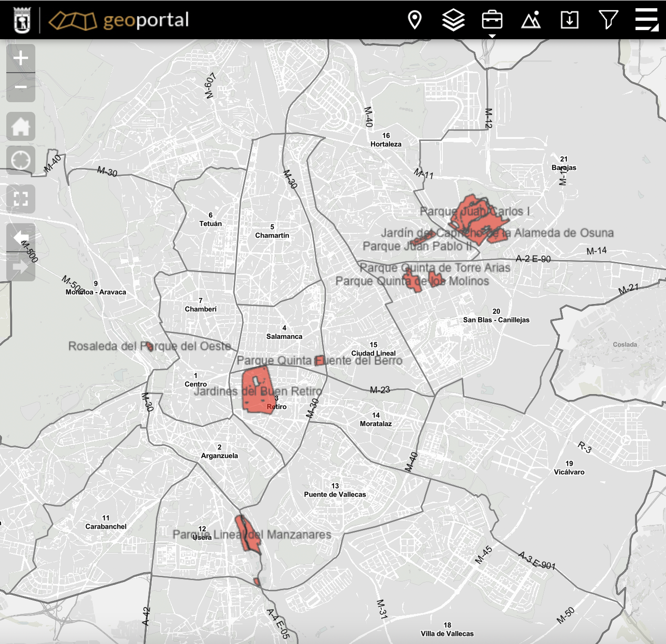Expand the briefcase tools dropdown

[x=492, y=20]
